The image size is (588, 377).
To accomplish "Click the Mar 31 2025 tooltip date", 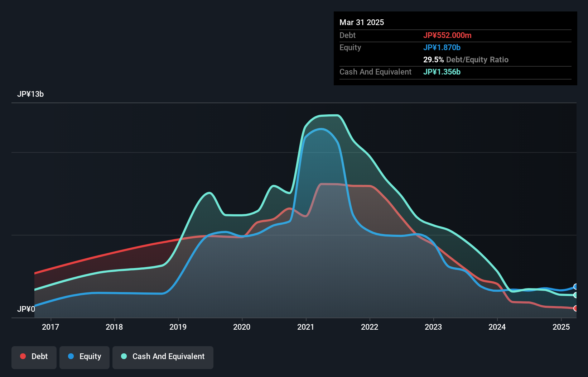I will [x=362, y=22].
